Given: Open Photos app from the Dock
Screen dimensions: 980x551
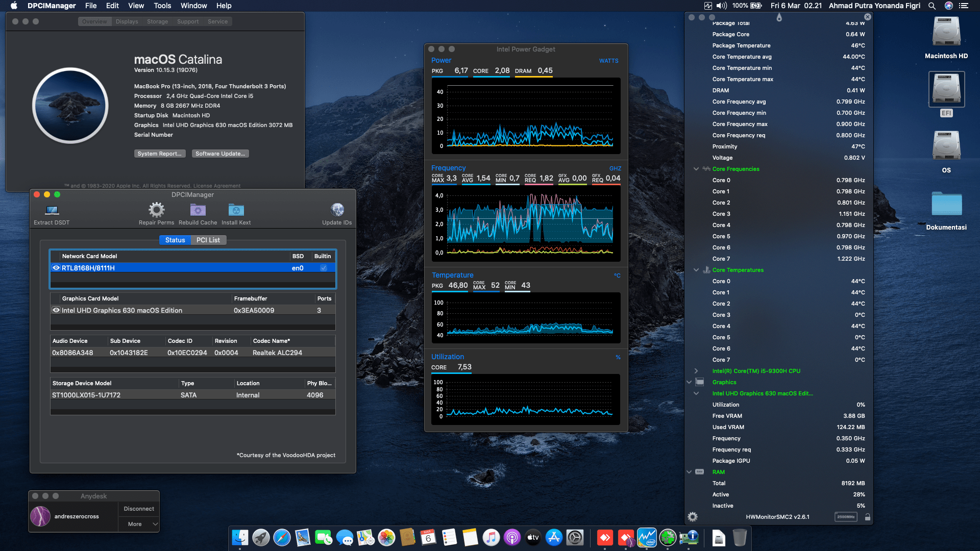Looking at the screenshot, I should click(386, 537).
